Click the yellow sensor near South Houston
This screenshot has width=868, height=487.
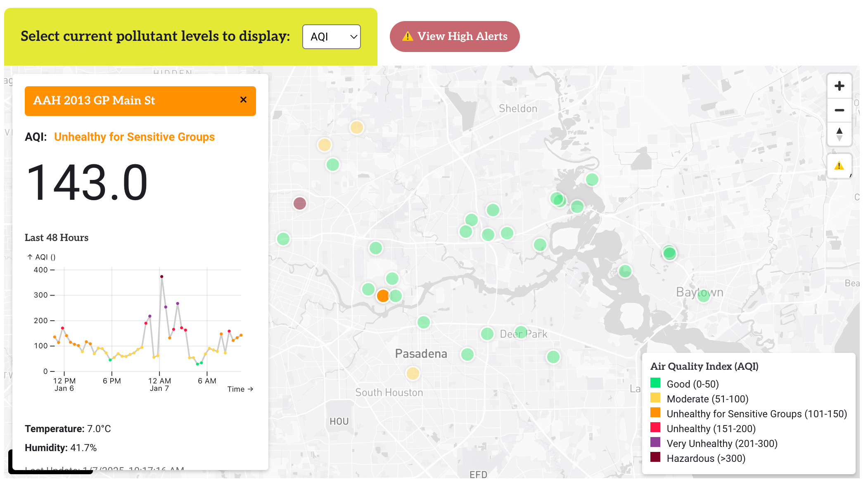coord(413,374)
